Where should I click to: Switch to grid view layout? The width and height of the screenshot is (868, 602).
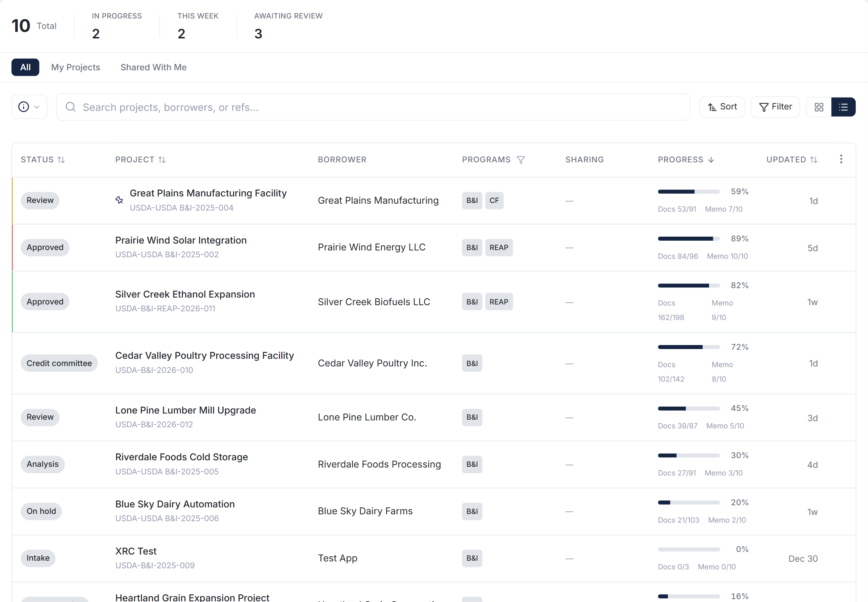(819, 107)
